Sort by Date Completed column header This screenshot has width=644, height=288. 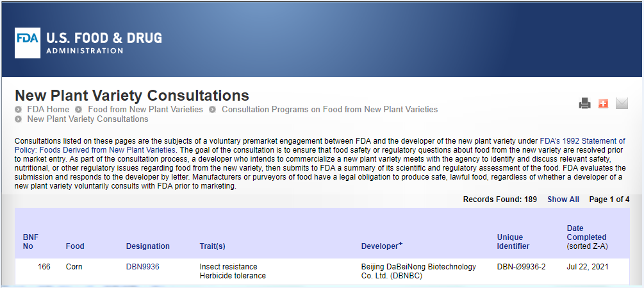point(586,233)
